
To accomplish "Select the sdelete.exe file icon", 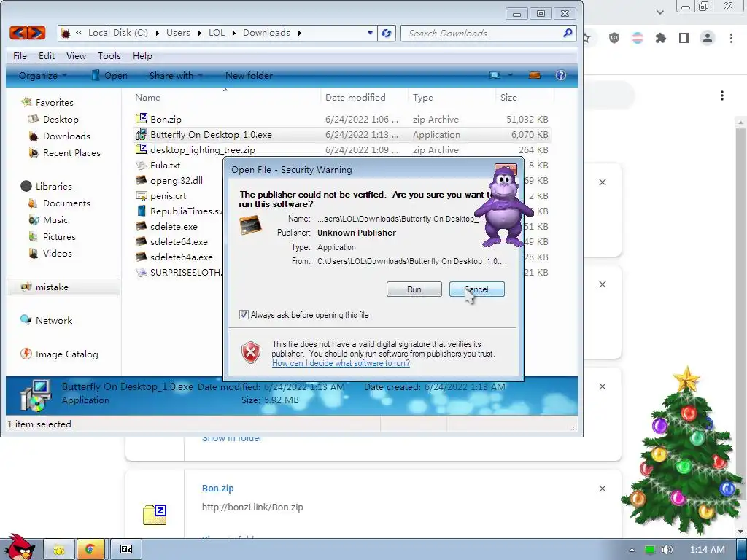I will 142,226.
